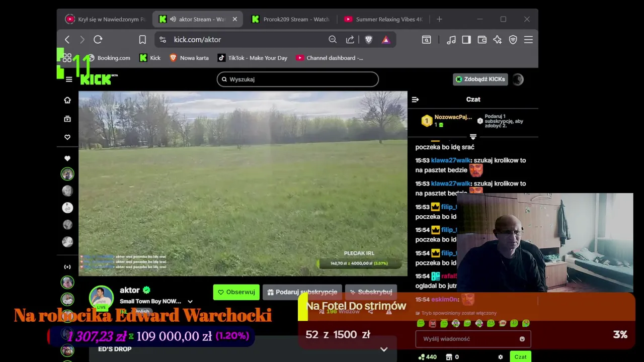Click the Subskrybuj button

[371, 292]
